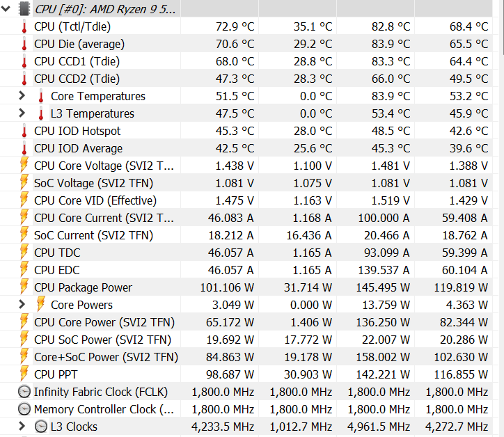The width and height of the screenshot is (504, 437).
Task: Click lightning icon beside CPU SoC Power
Action: (24, 339)
